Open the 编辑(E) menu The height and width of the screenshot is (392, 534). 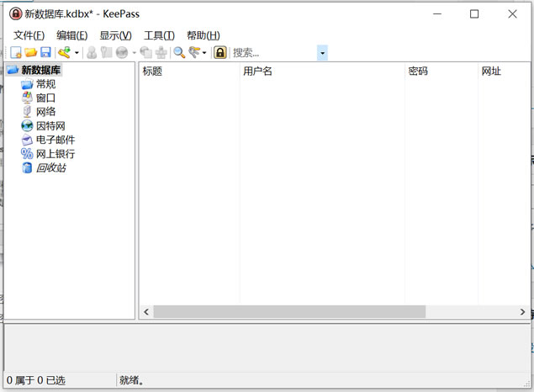tap(71, 35)
